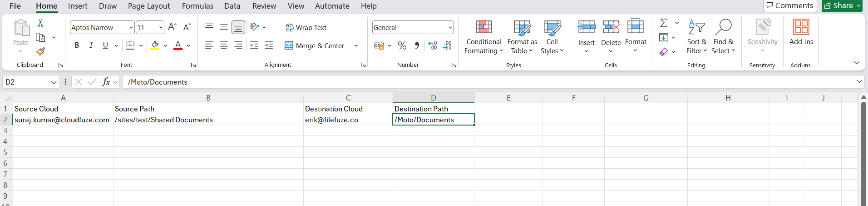Align text right in cell
This screenshot has width=868, height=206.
pyautogui.click(x=238, y=45)
